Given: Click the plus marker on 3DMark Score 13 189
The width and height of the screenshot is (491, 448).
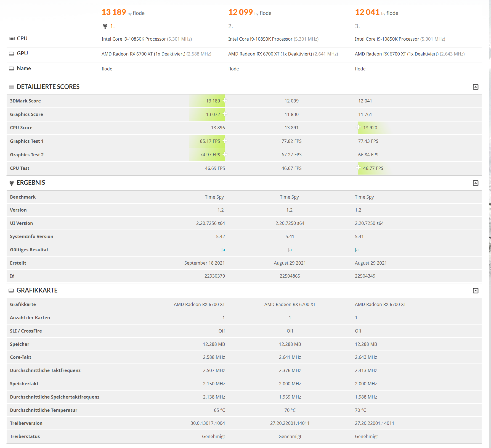Looking at the screenshot, I should click(225, 100).
